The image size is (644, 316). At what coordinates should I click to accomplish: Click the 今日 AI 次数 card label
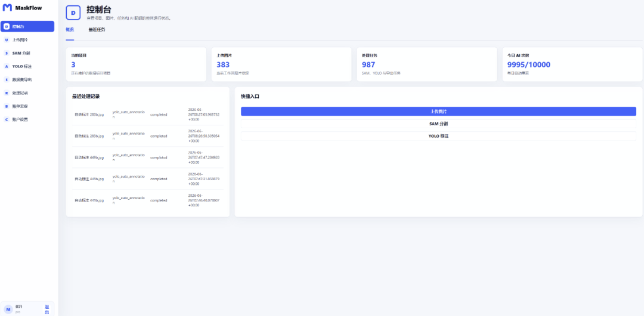[518, 55]
